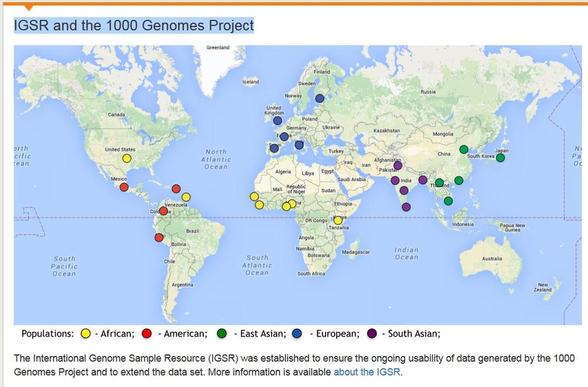Screen dimensions: 588x387
Task: Select the purple marker in central India
Action: click(404, 191)
